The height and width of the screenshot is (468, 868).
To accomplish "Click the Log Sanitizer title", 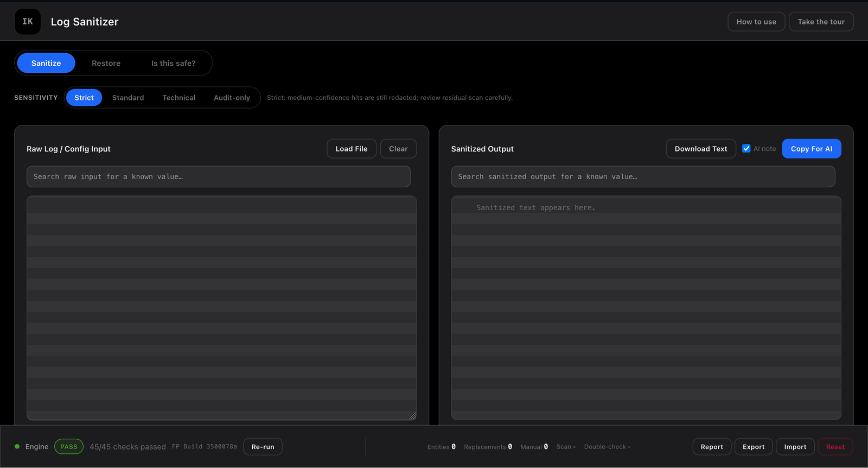I will pos(85,22).
